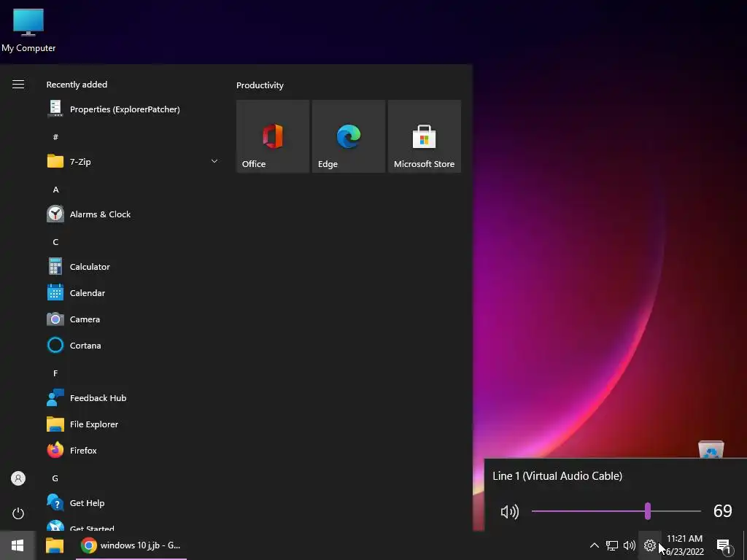
Task: Click the gear icon in system tray
Action: [649, 545]
